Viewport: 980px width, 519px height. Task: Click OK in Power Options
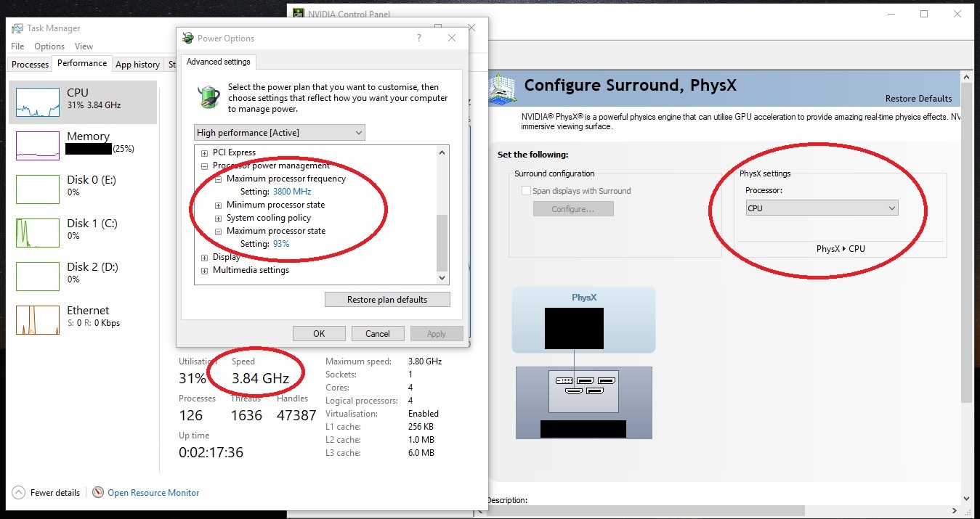(x=319, y=334)
